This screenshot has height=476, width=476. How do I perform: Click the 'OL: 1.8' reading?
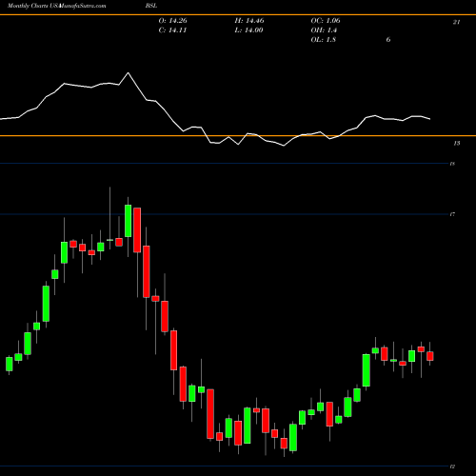(x=324, y=40)
